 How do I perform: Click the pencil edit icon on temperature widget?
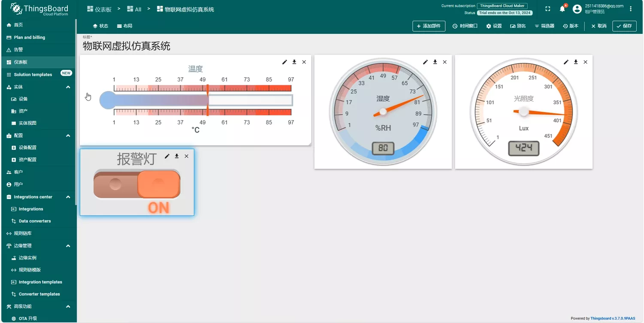[284, 62]
